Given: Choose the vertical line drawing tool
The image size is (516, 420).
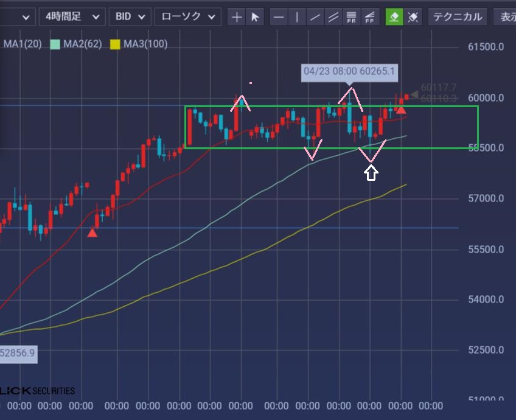Looking at the screenshot, I should point(297,17).
